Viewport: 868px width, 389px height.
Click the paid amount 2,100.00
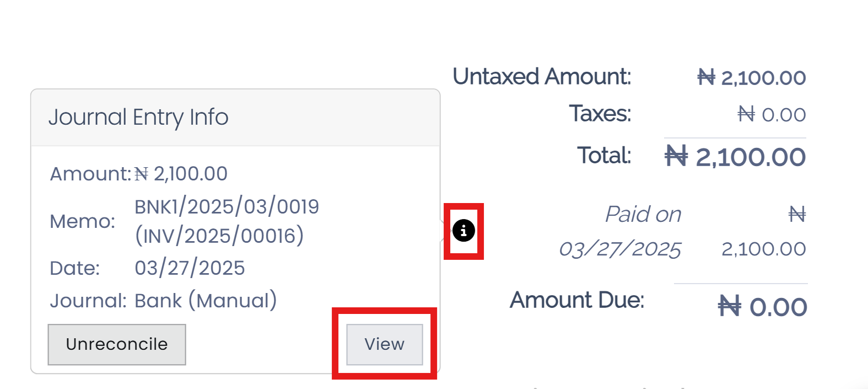click(x=763, y=249)
